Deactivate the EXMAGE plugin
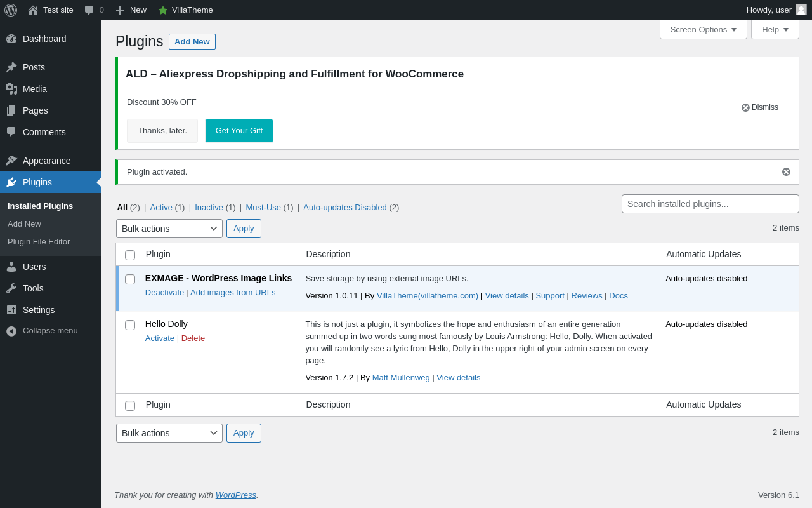The image size is (812, 508). (x=164, y=293)
